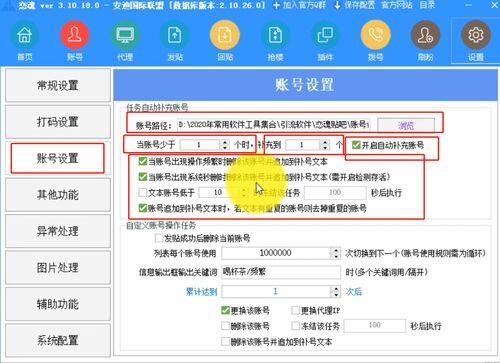
Task: Switch to 打码设置 tab
Action: (x=58, y=122)
